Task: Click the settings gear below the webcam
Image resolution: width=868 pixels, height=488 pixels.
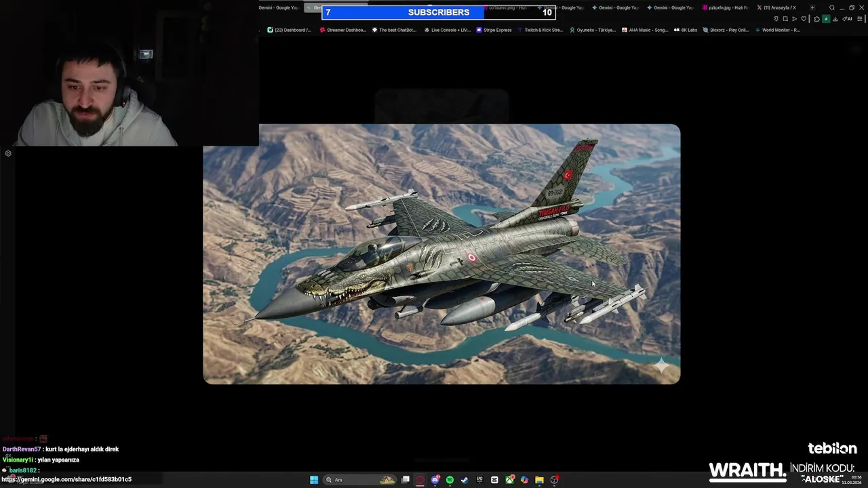Action: [8, 153]
